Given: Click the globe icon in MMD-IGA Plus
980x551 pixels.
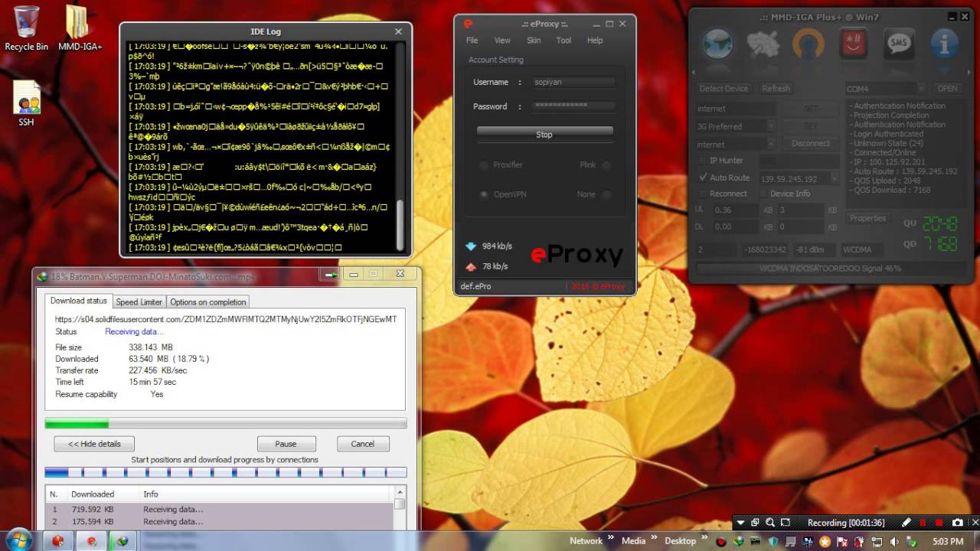Looking at the screenshot, I should pyautogui.click(x=717, y=44).
